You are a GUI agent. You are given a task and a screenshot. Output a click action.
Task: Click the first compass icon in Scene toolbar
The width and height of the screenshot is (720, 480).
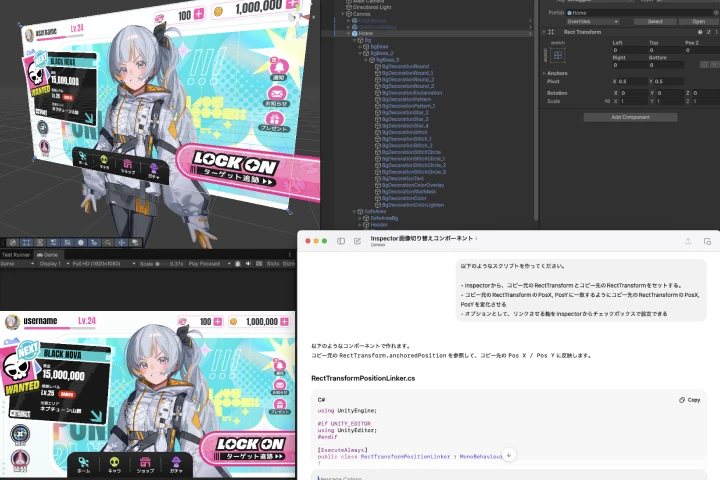(13, 243)
